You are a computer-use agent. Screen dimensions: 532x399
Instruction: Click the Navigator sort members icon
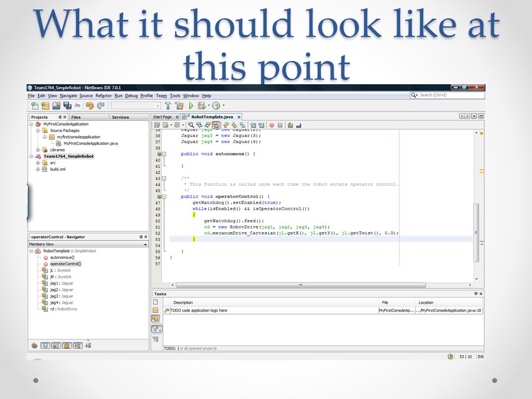pyautogui.click(x=88, y=345)
